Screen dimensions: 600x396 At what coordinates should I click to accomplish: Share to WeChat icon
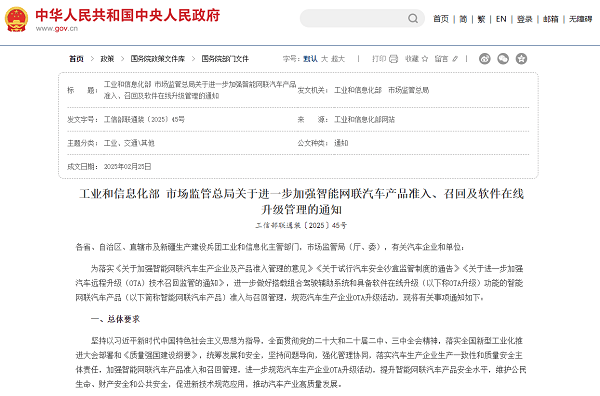coord(503,59)
